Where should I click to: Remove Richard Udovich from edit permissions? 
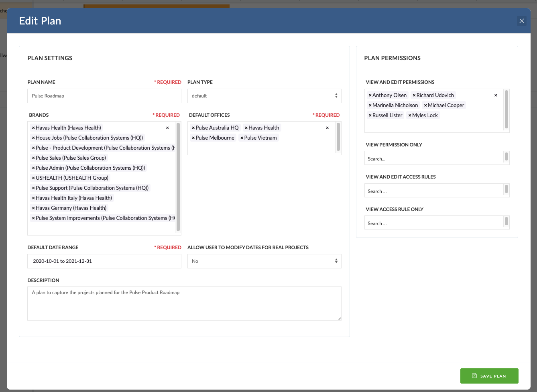(414, 95)
